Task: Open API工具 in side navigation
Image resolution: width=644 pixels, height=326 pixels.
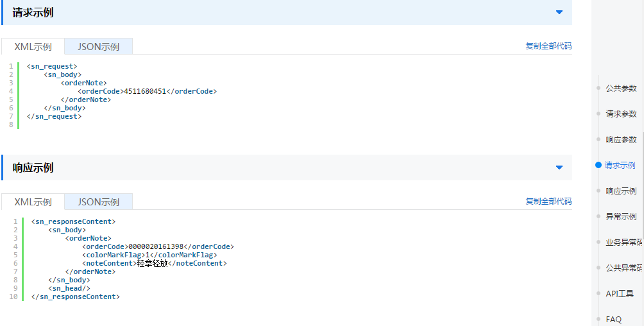Action: pos(620,293)
